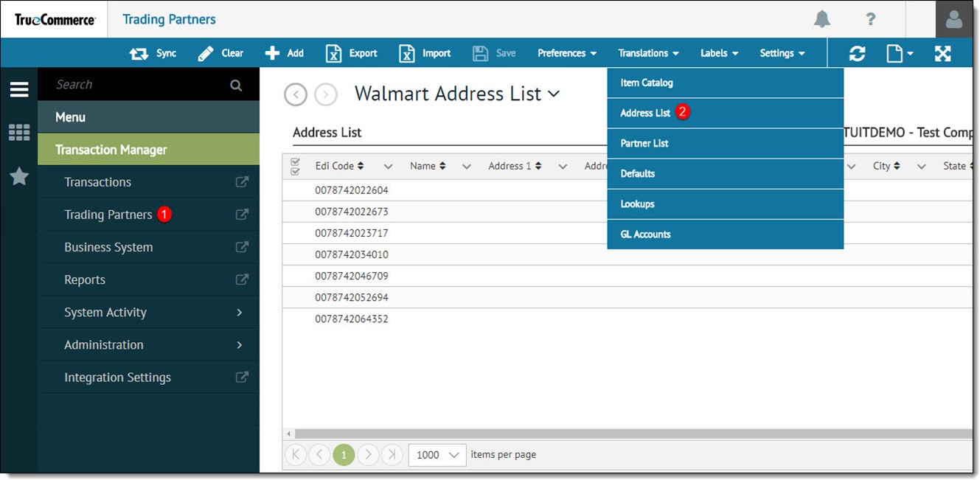Open Business System in the sidebar

pyautogui.click(x=108, y=247)
